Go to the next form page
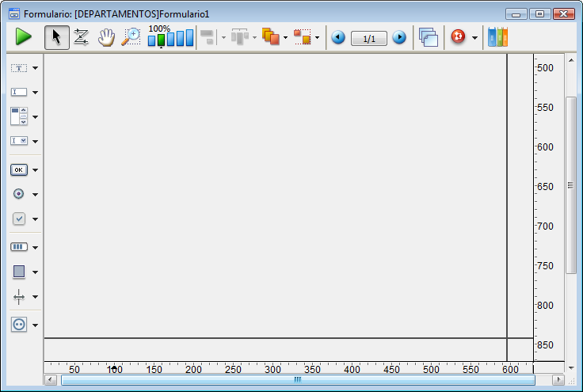 pyautogui.click(x=399, y=37)
